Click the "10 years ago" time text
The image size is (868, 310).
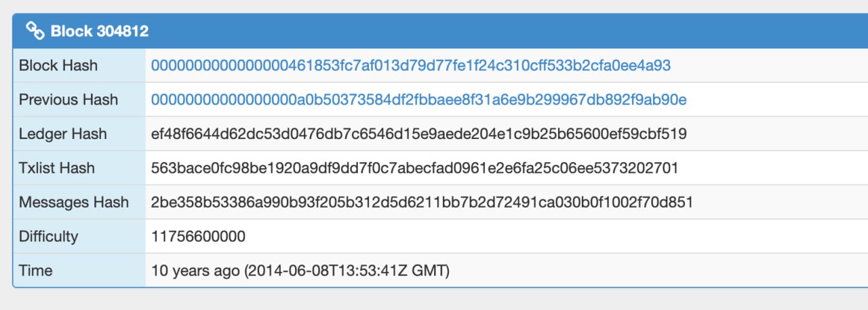[x=195, y=271]
